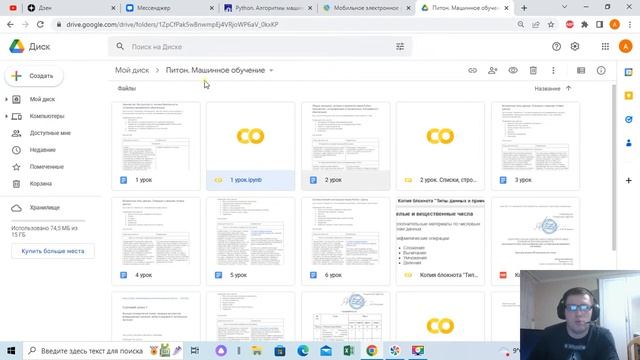Screen dimensions: 640x360
Task: Switch to list view layout
Action: click(581, 71)
